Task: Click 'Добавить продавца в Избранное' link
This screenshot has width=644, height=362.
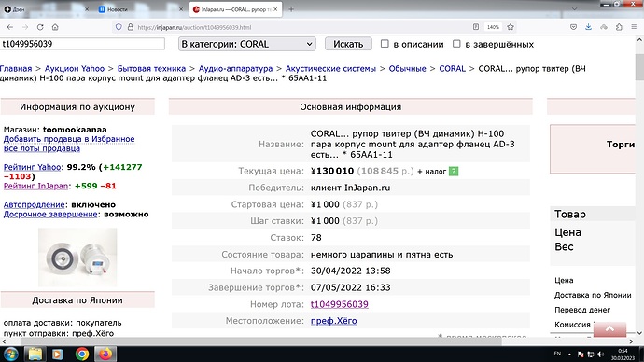Action: 69,139
